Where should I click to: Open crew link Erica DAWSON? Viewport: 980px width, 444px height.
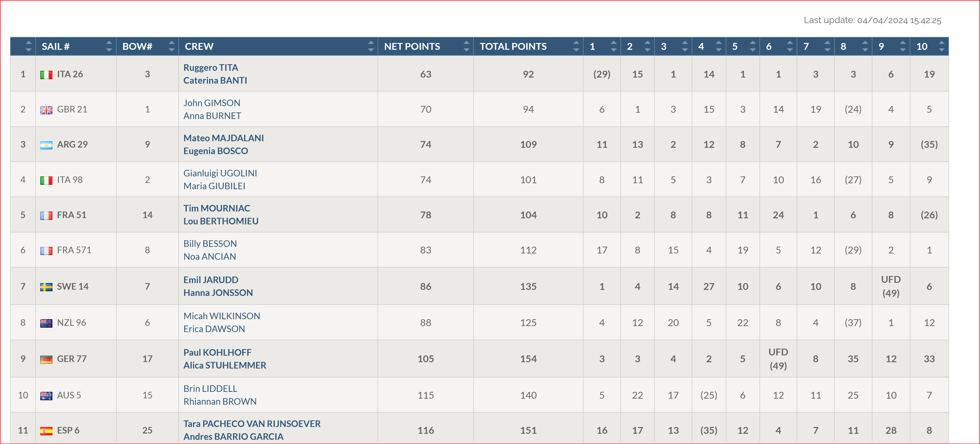pos(214,329)
